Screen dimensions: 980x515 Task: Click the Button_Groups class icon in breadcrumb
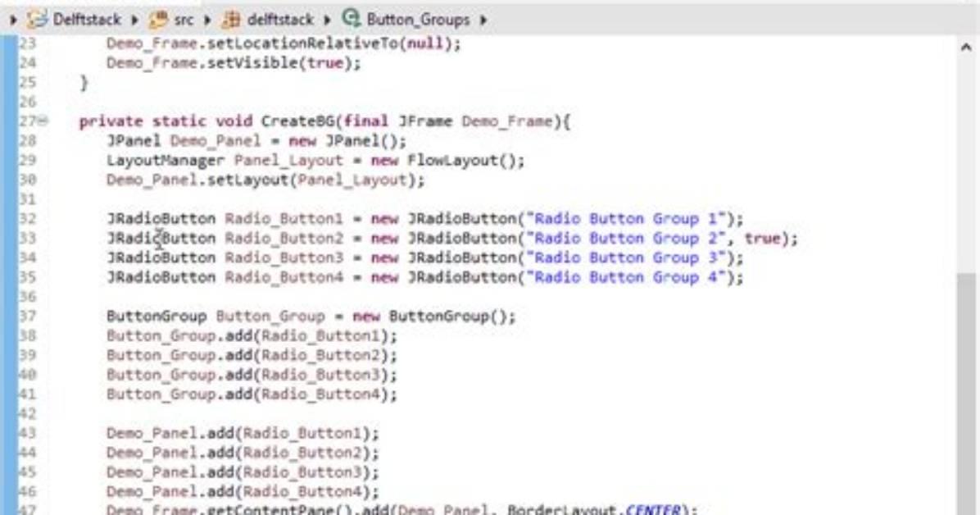352,19
